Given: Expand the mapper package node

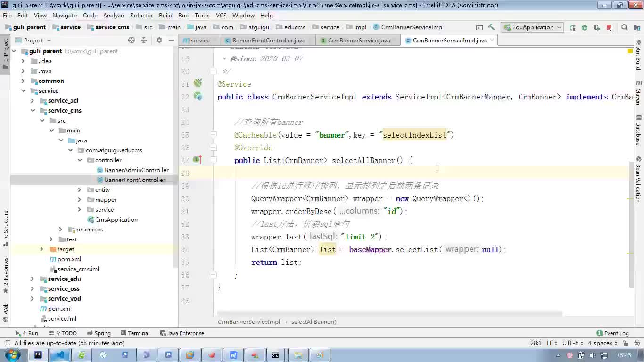Looking at the screenshot, I should (80, 200).
